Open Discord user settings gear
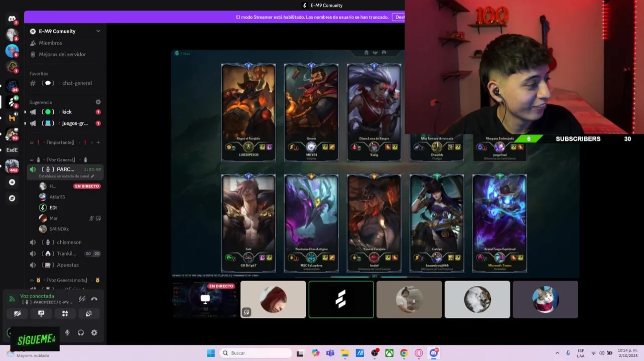Image resolution: width=644 pixels, height=361 pixels. tap(94, 332)
